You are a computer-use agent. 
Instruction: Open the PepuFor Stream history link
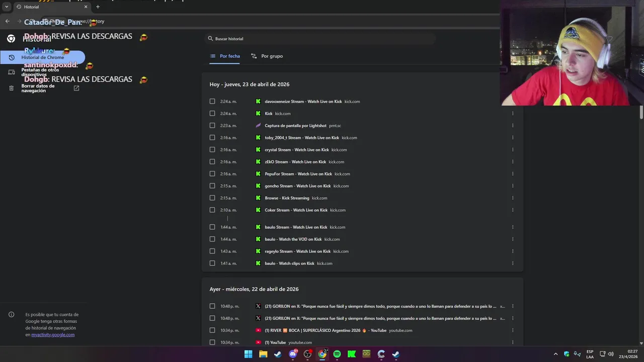298,174
